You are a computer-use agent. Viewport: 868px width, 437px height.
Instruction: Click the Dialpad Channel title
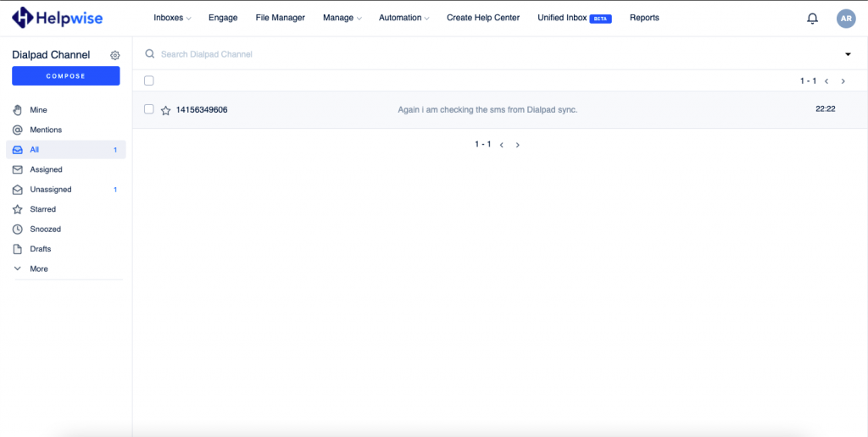(51, 55)
